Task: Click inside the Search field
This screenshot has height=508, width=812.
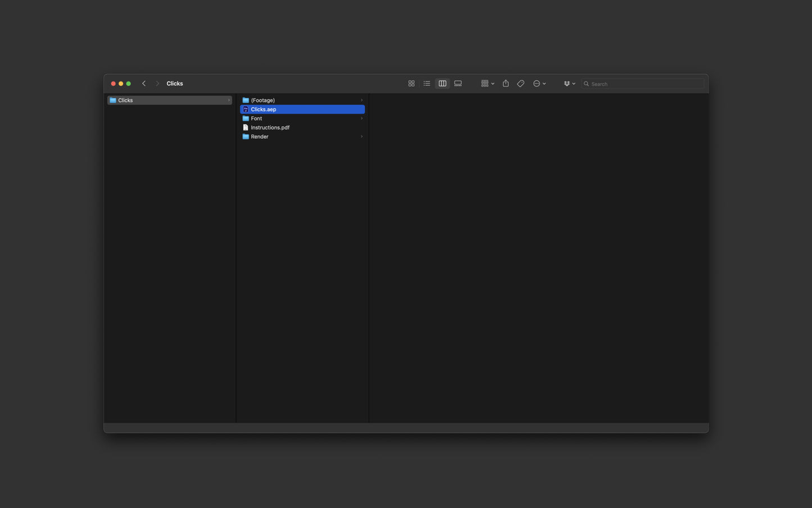Action: (643, 84)
